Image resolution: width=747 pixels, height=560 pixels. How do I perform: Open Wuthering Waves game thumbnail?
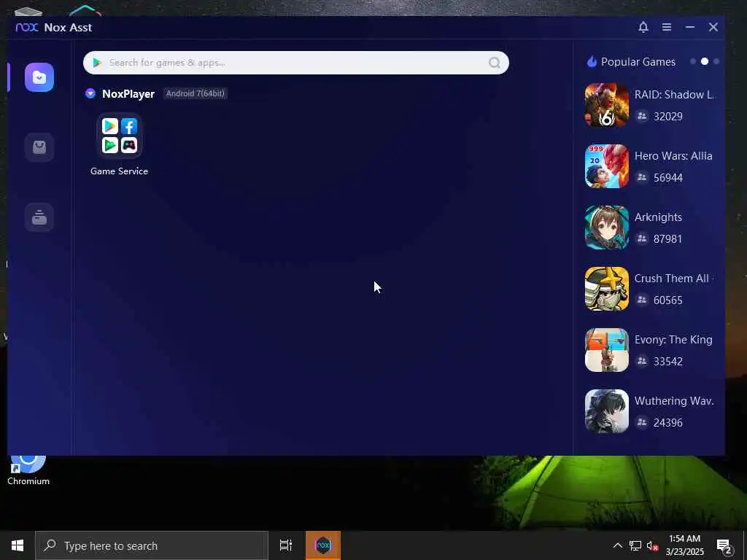(x=606, y=411)
